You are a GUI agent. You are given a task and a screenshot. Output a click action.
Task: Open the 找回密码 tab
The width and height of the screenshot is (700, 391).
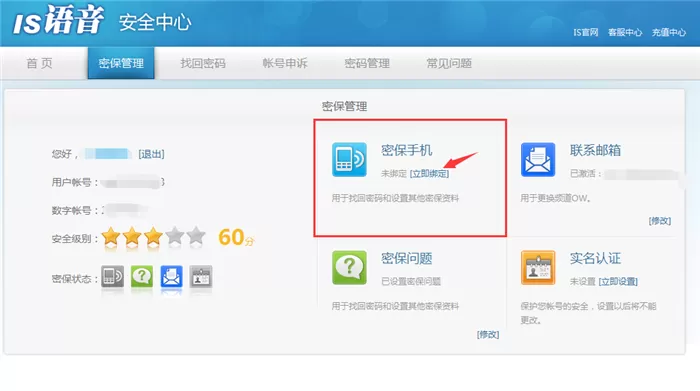coord(203,63)
